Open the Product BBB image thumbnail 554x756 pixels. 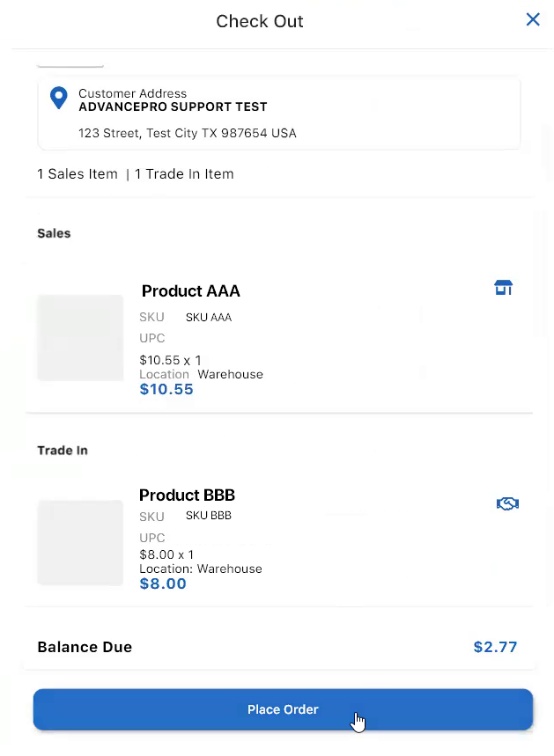pos(80,542)
